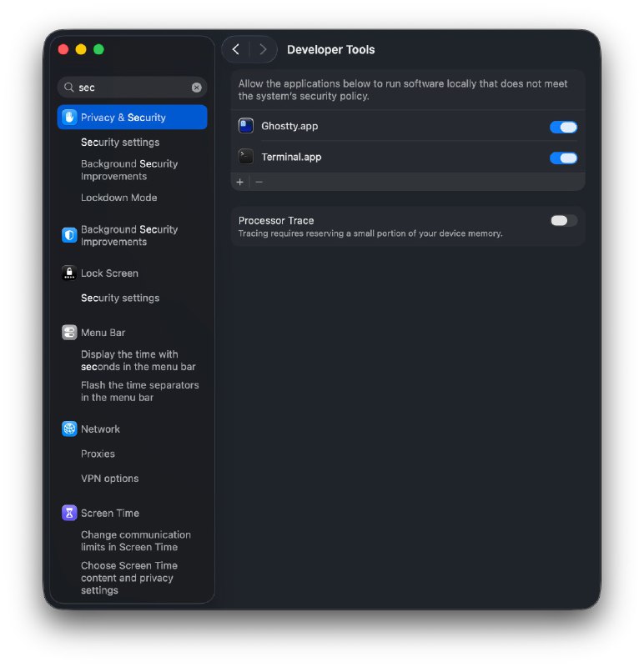Enable the Processor Trace switch
The width and height of the screenshot is (644, 667).
pyautogui.click(x=563, y=221)
